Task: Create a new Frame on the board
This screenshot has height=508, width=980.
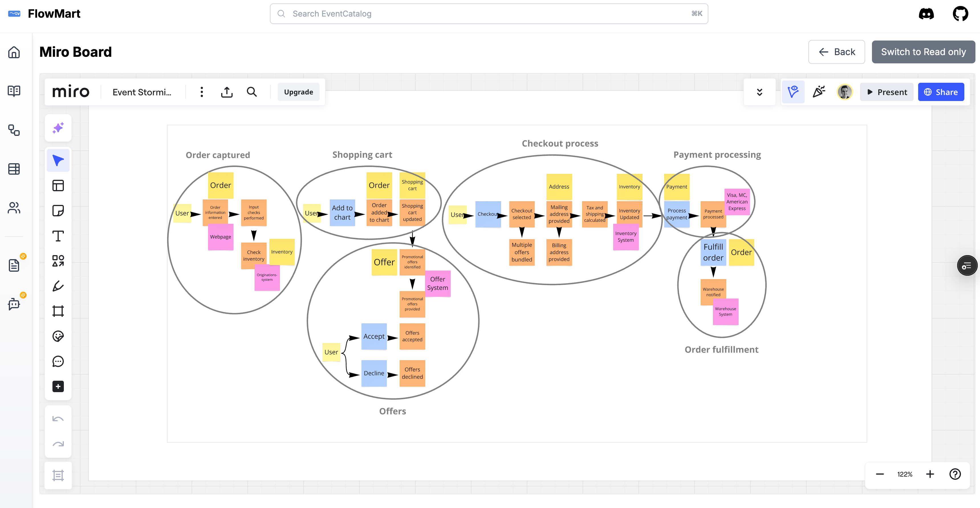Action: click(x=58, y=310)
